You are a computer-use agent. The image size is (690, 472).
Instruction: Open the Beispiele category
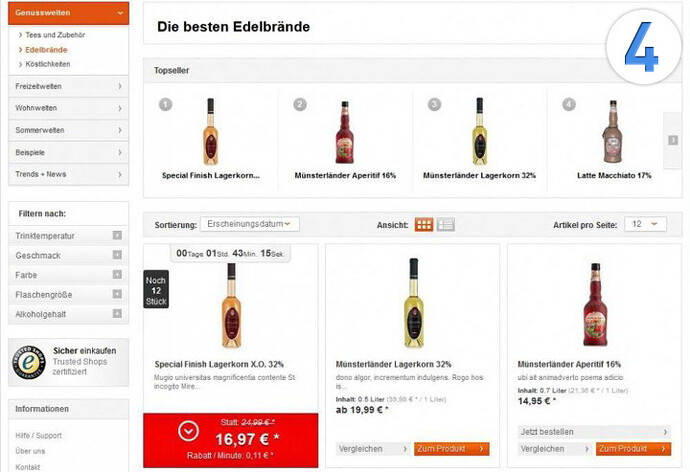69,152
